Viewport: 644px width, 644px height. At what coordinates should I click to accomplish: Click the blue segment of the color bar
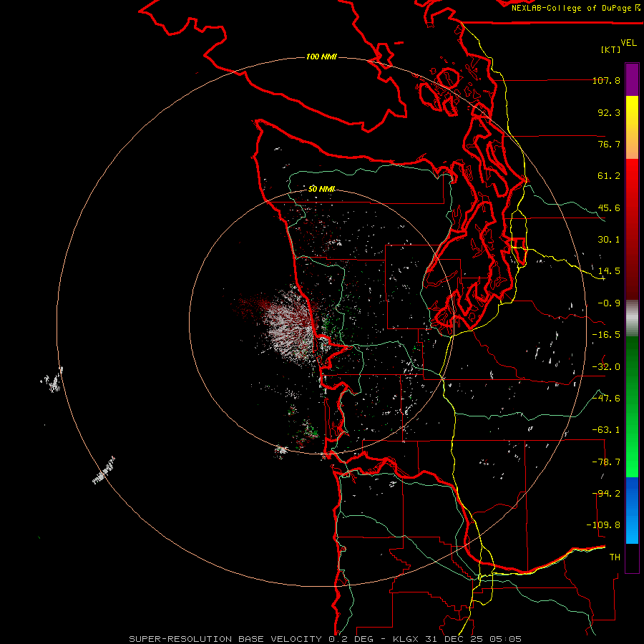[632, 510]
